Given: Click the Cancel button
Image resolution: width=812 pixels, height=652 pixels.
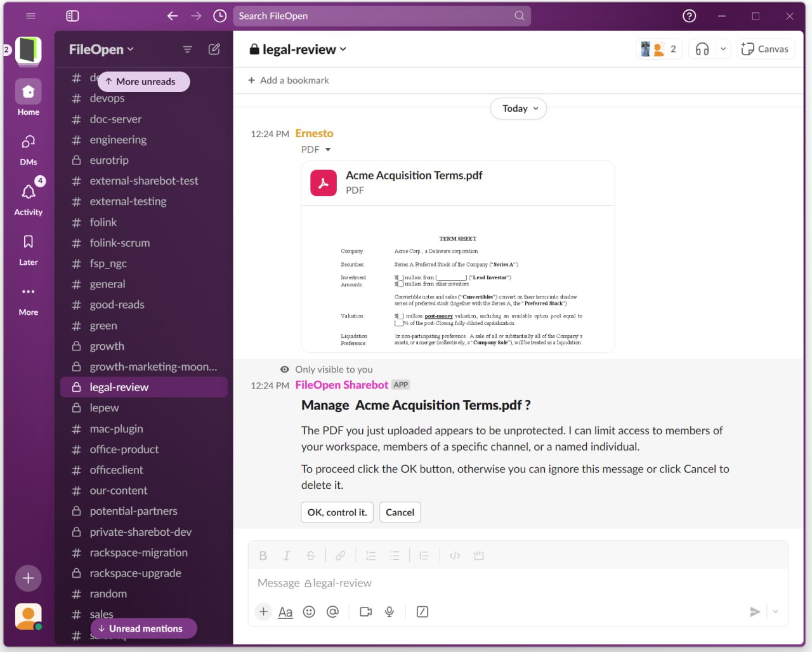Looking at the screenshot, I should click(400, 512).
